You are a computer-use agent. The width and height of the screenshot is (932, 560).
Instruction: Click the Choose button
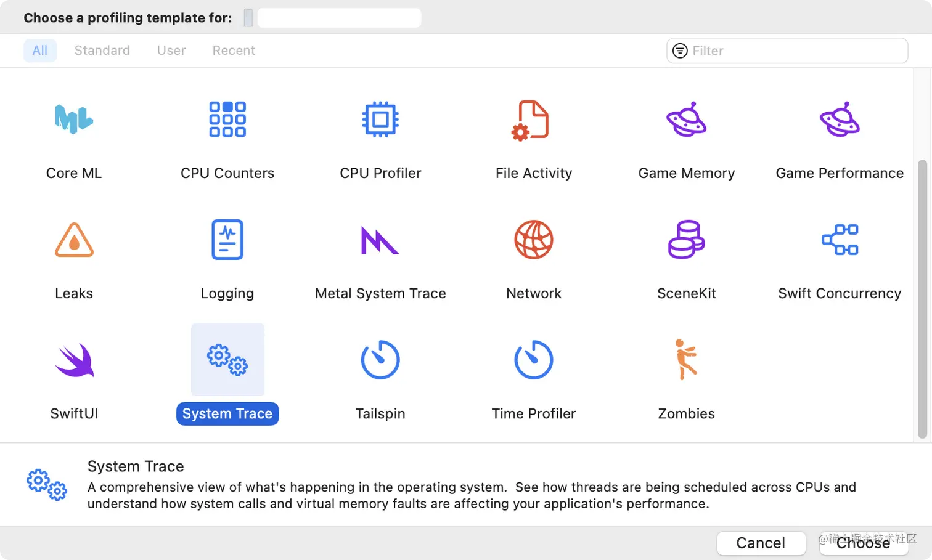point(864,543)
